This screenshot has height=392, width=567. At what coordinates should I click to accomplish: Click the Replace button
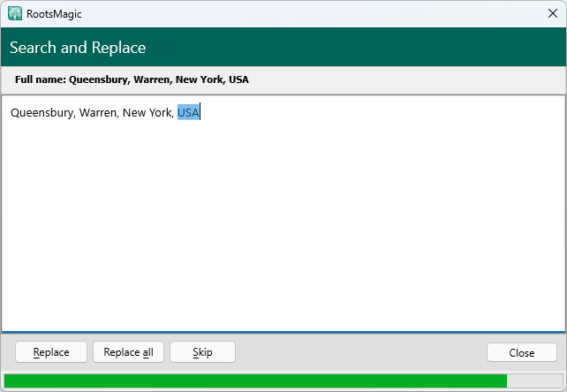[x=51, y=352]
